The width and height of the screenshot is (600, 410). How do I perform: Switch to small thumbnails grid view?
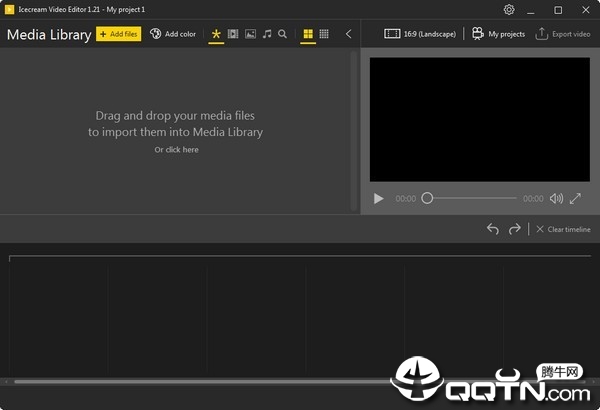point(324,34)
